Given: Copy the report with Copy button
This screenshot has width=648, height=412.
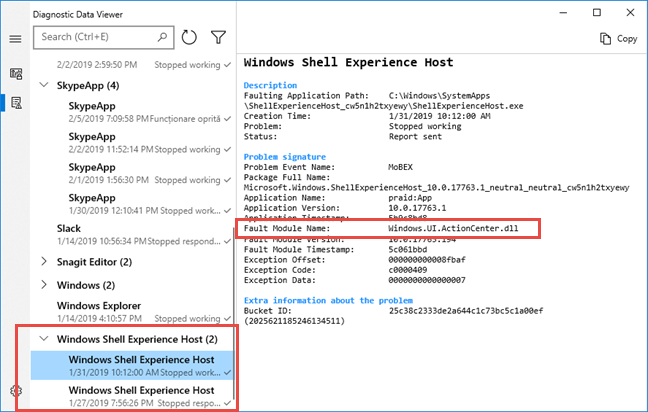Looking at the screenshot, I should (619, 38).
